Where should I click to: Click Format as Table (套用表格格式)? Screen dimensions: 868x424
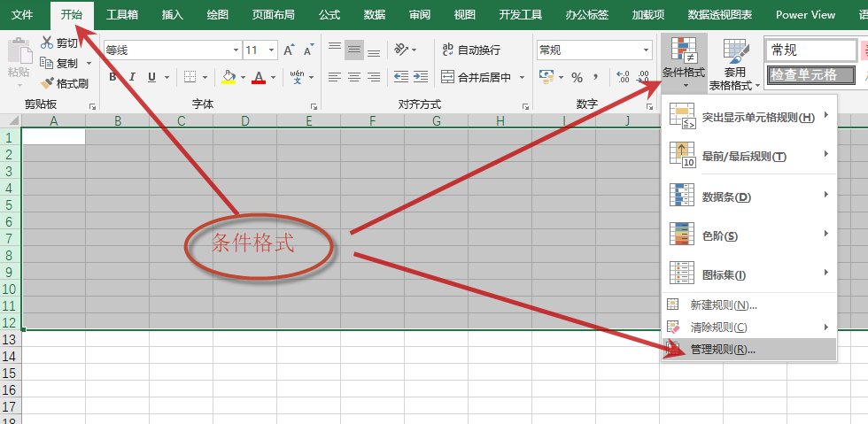pos(736,63)
